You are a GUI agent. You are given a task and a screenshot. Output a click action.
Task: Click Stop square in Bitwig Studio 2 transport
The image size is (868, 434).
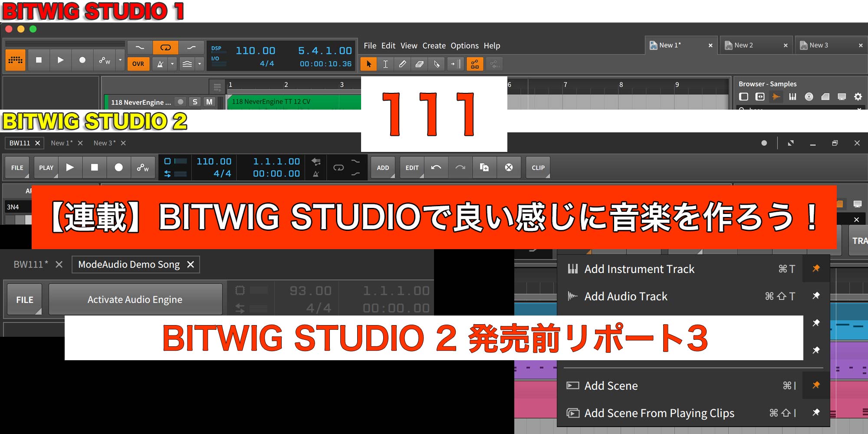click(94, 168)
